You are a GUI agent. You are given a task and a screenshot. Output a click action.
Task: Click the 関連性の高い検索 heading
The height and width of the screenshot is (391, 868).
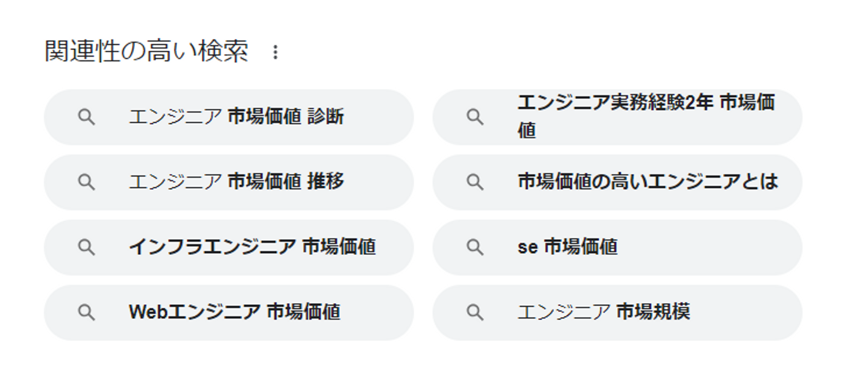point(146,52)
